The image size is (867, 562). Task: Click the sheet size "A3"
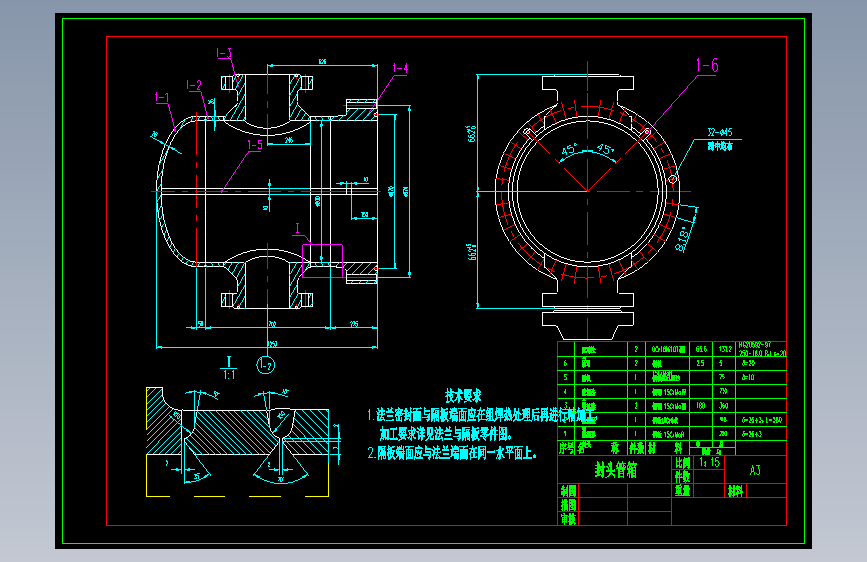(755, 470)
